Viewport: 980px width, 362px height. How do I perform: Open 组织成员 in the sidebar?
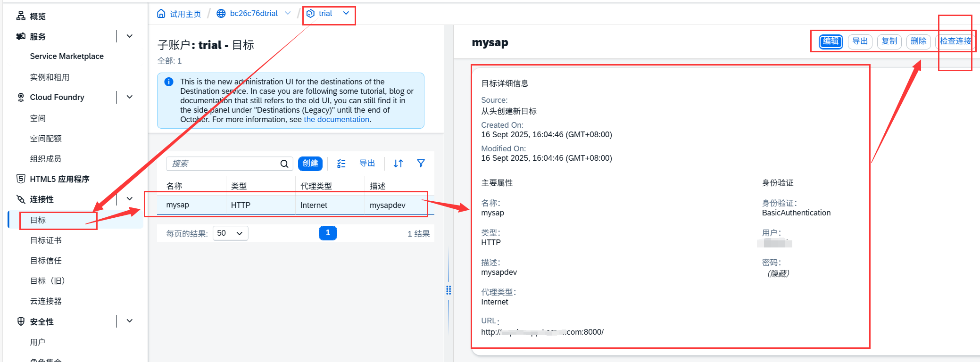pos(46,159)
